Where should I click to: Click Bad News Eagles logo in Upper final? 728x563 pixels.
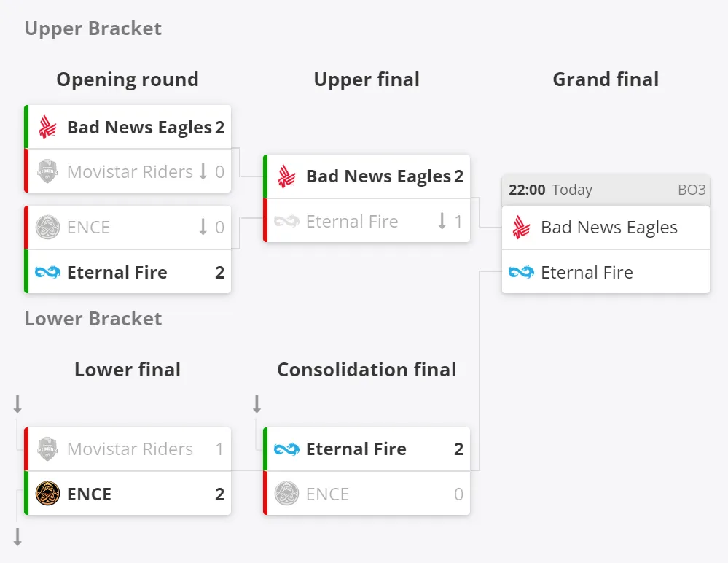pyautogui.click(x=286, y=176)
